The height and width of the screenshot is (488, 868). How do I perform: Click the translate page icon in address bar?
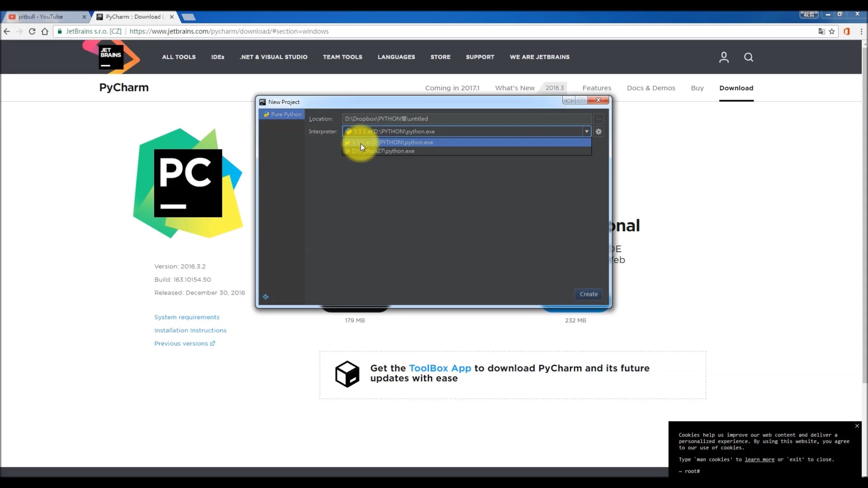(821, 31)
